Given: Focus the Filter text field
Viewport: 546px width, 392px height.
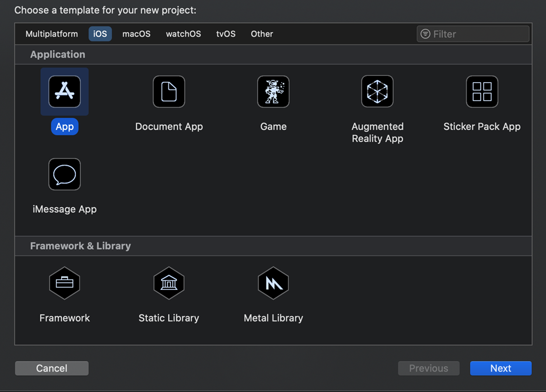Looking at the screenshot, I should coord(473,34).
